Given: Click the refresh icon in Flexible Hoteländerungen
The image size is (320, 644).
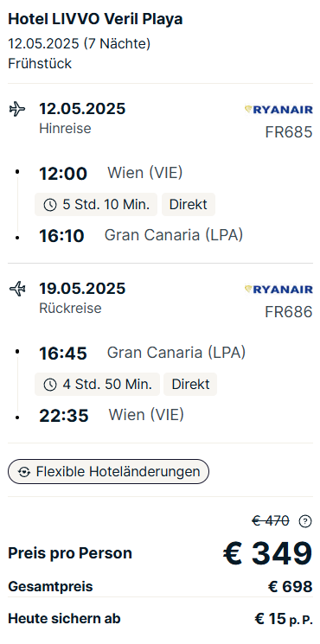Looking at the screenshot, I should pos(24,472).
